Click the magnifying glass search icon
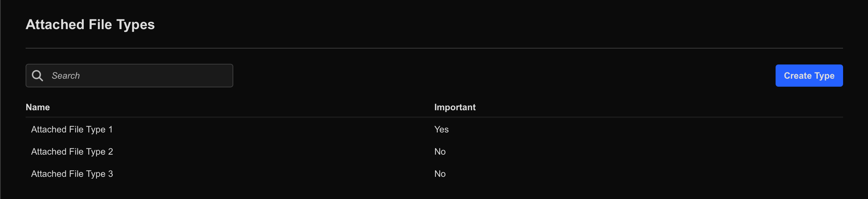Image resolution: width=868 pixels, height=199 pixels. coord(37,76)
